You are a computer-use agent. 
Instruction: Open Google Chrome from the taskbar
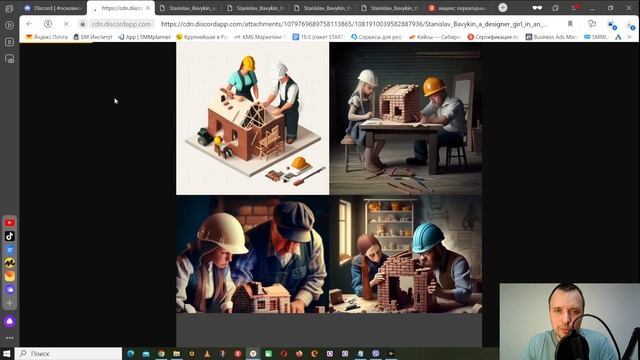coord(161,353)
